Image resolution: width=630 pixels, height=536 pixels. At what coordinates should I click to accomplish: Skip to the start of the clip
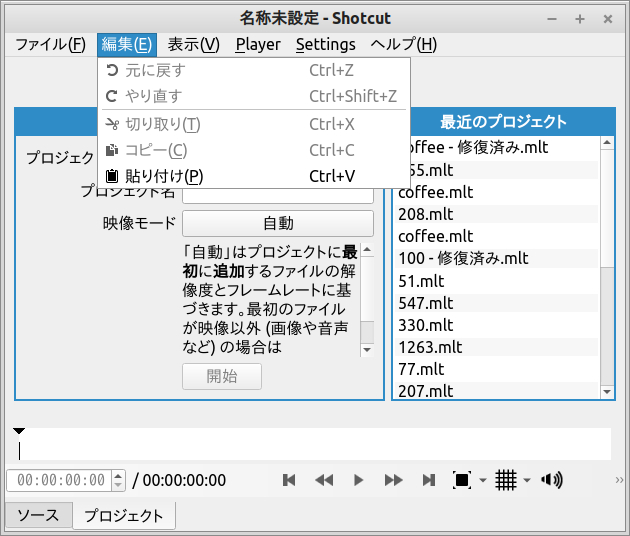click(289, 480)
